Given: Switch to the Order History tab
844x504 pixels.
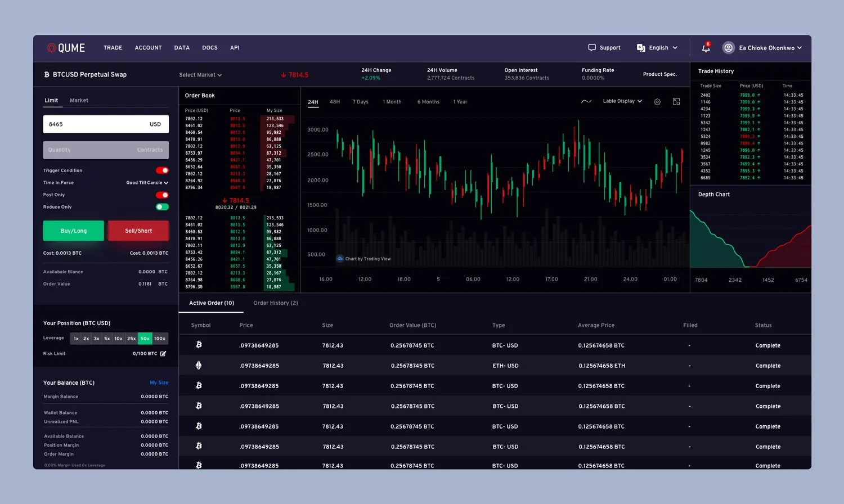Looking at the screenshot, I should 276,303.
